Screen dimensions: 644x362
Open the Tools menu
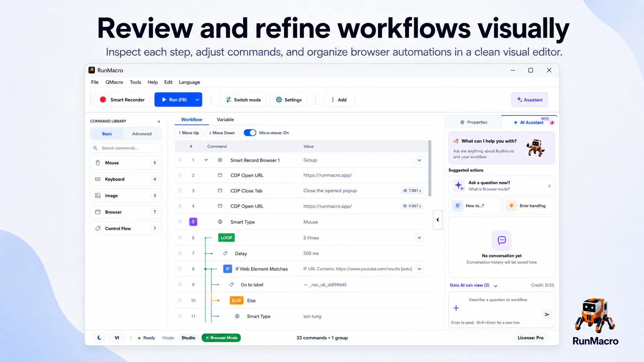tap(135, 82)
